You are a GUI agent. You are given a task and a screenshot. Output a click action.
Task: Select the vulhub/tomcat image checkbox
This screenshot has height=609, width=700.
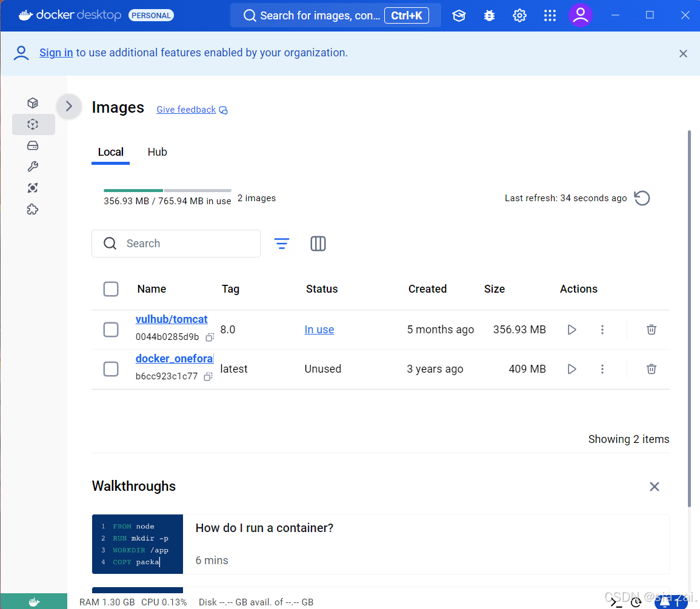(111, 330)
